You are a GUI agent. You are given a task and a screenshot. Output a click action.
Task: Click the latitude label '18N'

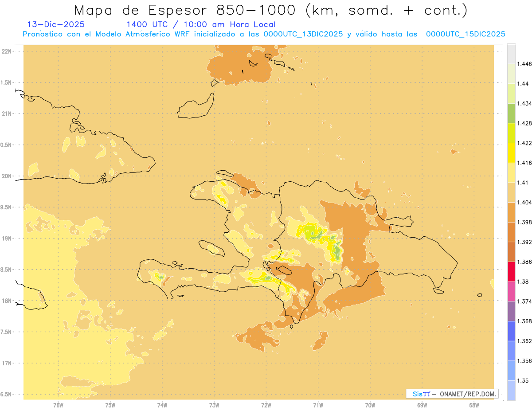click(7, 301)
